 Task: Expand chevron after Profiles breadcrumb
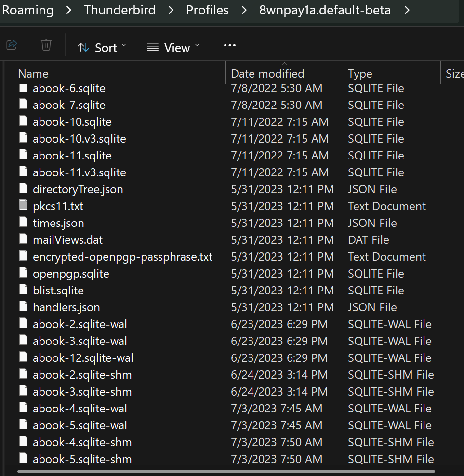(x=244, y=10)
